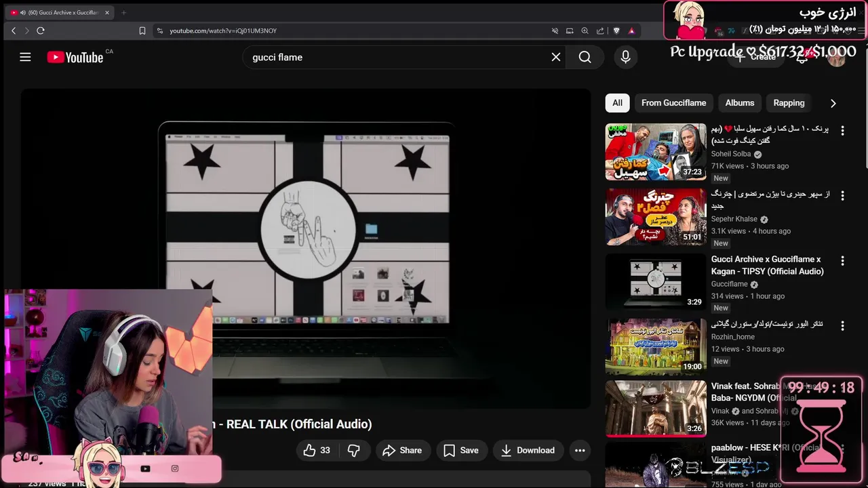Open the Sepehr Khalse 51:01 thumbnail

tap(656, 217)
